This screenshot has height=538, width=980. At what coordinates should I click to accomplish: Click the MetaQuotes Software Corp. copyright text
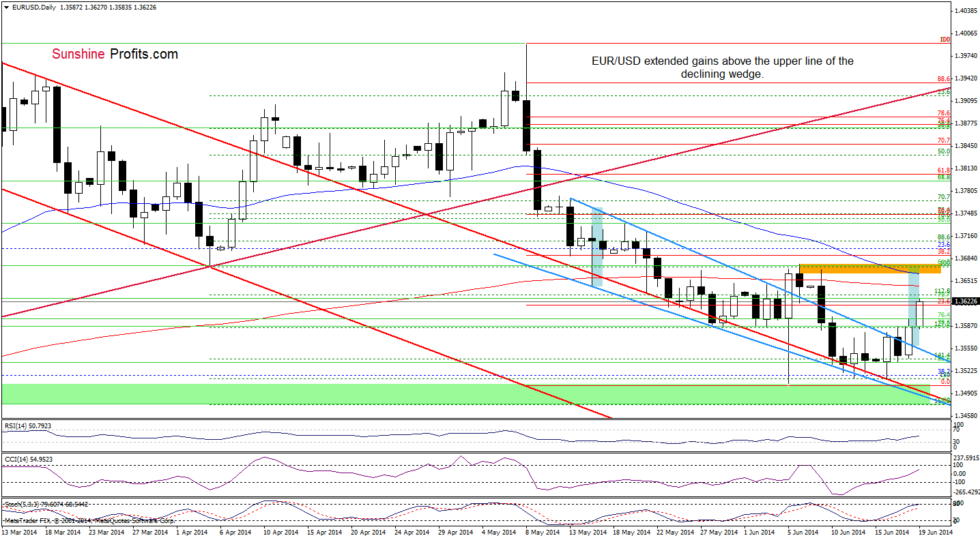tap(89, 522)
